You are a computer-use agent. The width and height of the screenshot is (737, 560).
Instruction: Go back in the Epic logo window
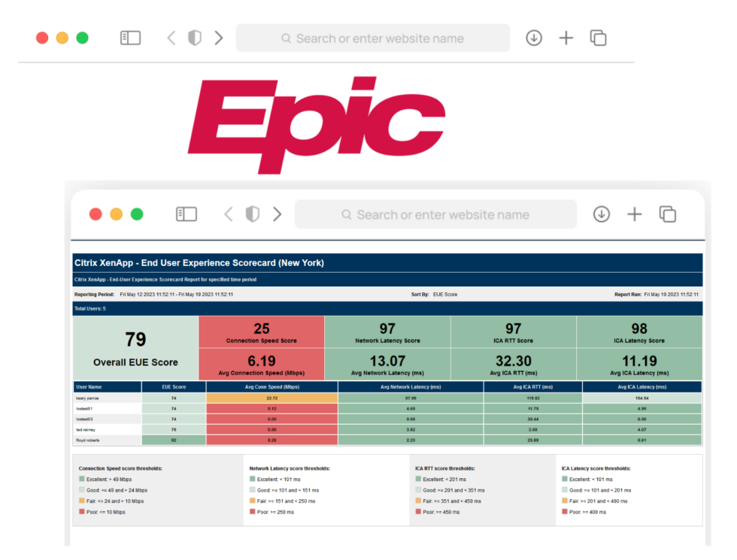click(171, 38)
